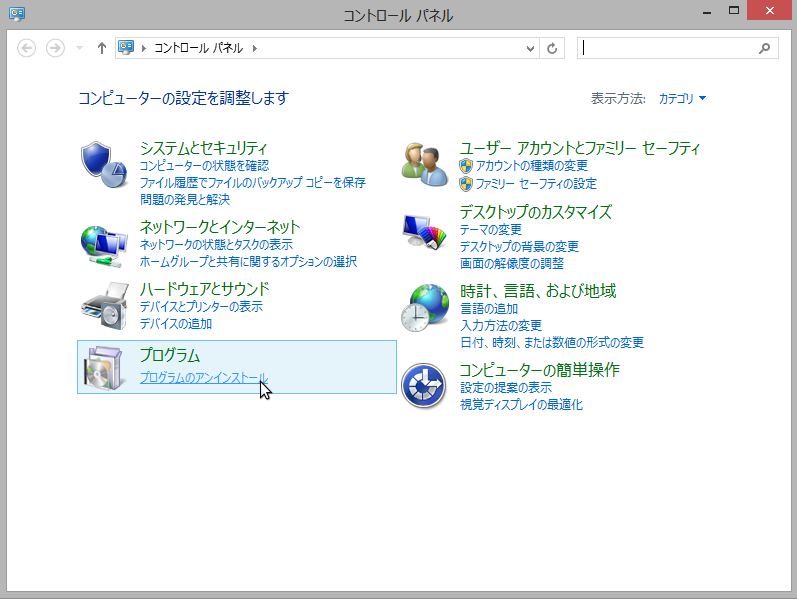
Task: Click 視覚ディスプレイの最適化 link
Action: pos(521,405)
